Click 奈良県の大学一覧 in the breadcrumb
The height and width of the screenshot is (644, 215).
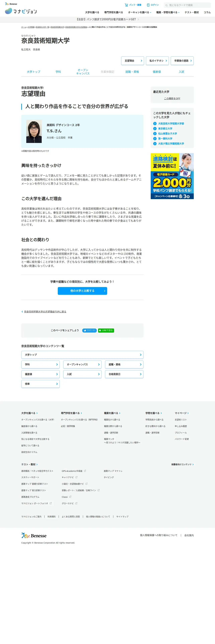[43, 27]
